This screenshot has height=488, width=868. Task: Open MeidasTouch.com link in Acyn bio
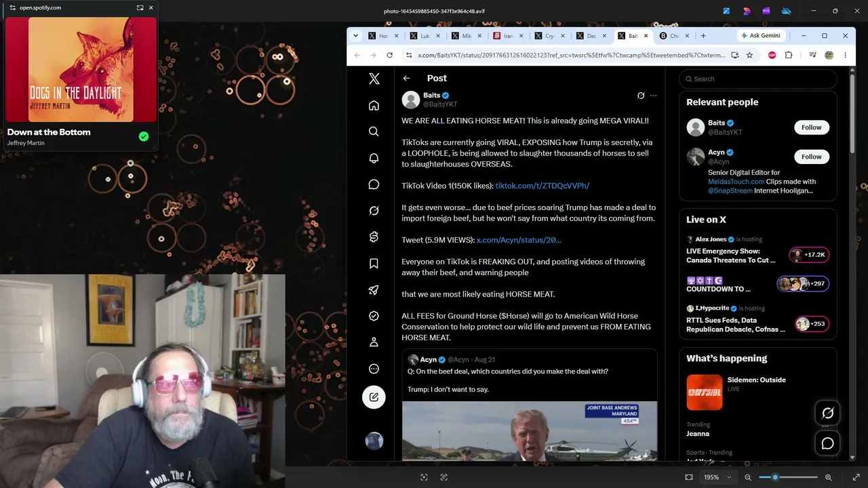(x=736, y=182)
